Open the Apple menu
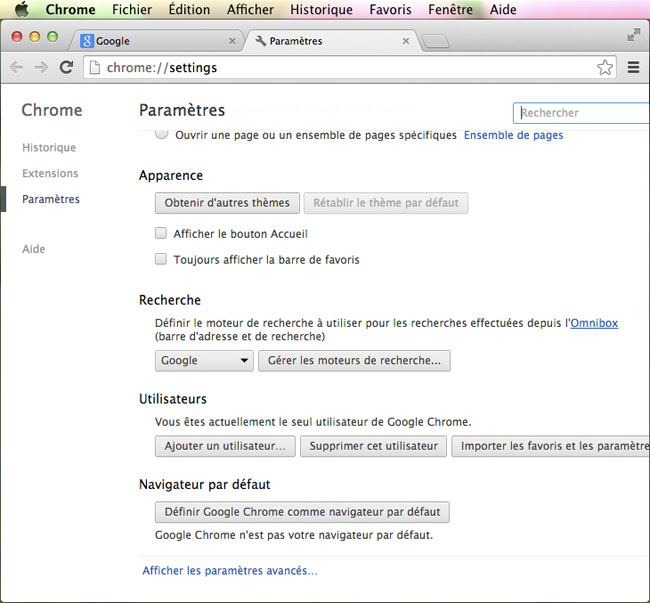Viewport: 650px width, 603px height. [22, 9]
